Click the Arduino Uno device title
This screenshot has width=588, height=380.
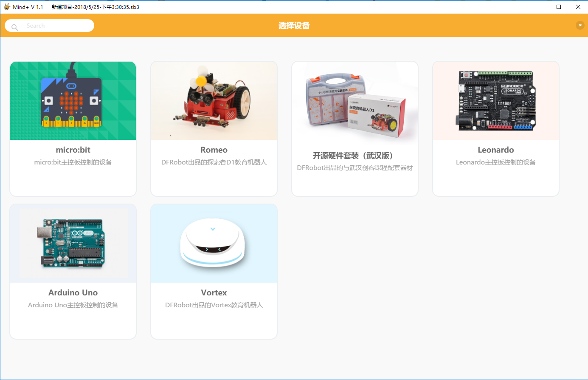point(73,292)
